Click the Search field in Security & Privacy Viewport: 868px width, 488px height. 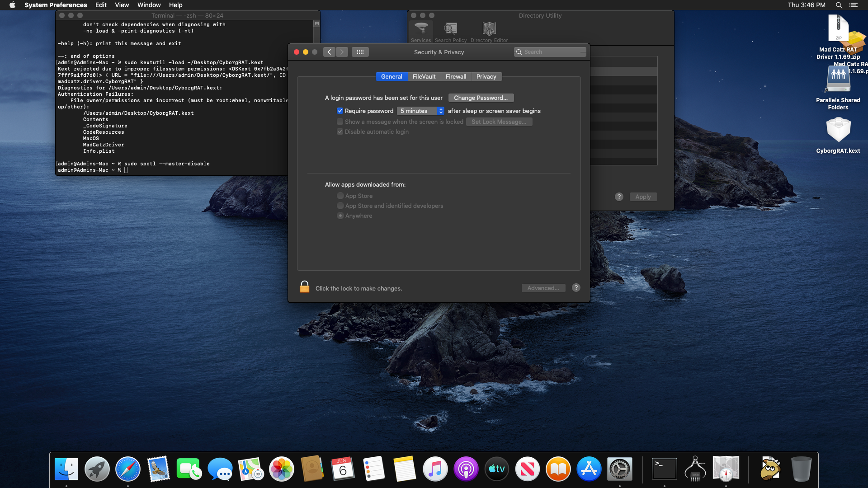[552, 52]
